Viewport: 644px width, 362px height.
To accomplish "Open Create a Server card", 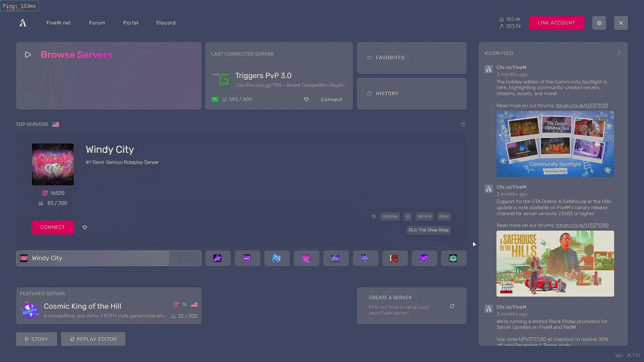I will tap(412, 306).
